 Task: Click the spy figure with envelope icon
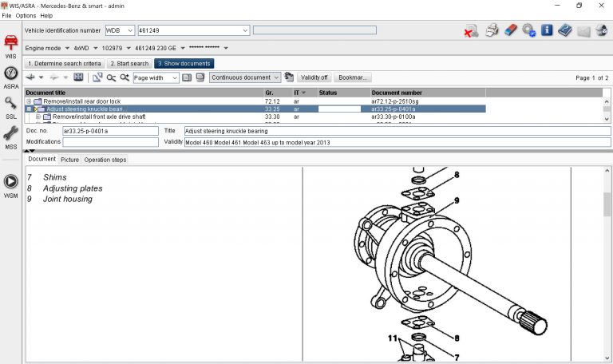[602, 30]
